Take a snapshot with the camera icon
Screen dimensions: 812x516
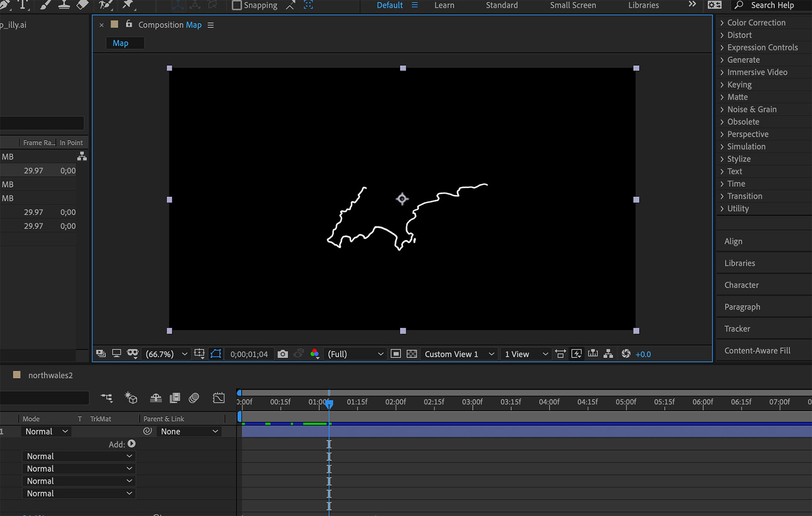point(283,354)
